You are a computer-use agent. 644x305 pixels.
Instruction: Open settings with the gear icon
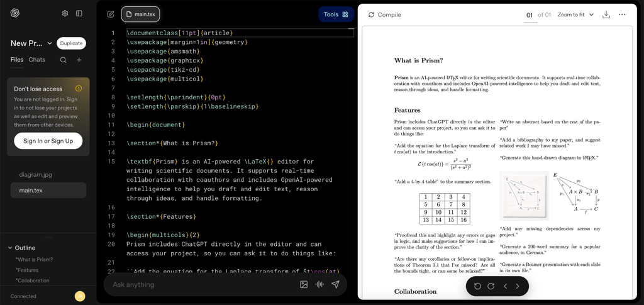65,14
